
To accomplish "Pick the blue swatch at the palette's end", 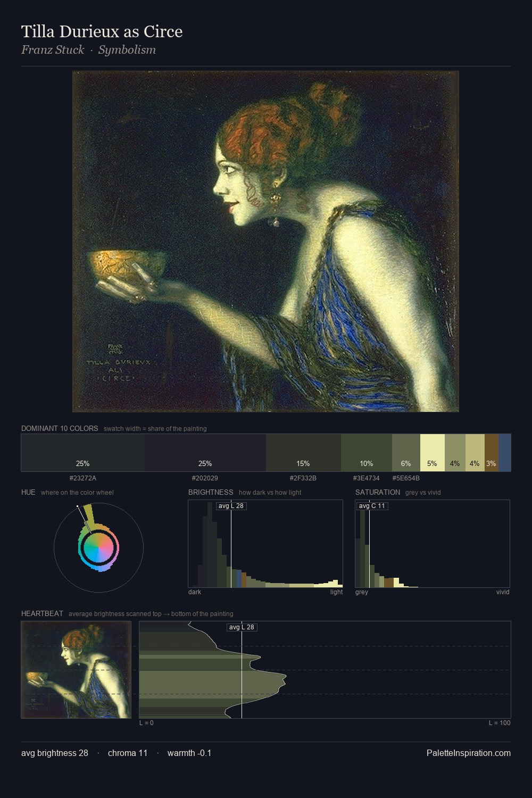I will click(504, 453).
